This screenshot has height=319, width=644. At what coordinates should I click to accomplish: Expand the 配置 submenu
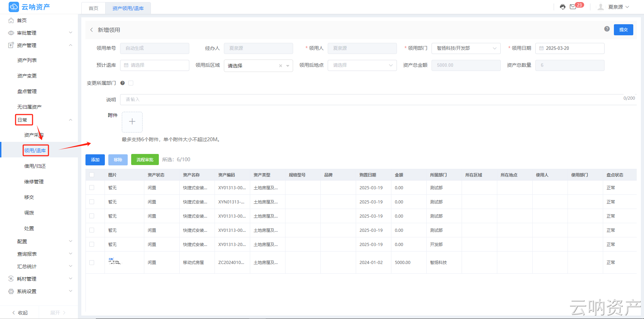(71, 241)
